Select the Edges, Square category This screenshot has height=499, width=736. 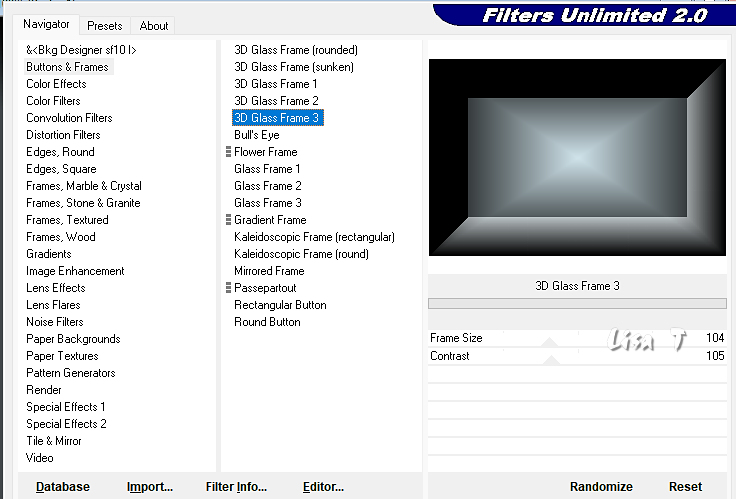pyautogui.click(x=61, y=169)
